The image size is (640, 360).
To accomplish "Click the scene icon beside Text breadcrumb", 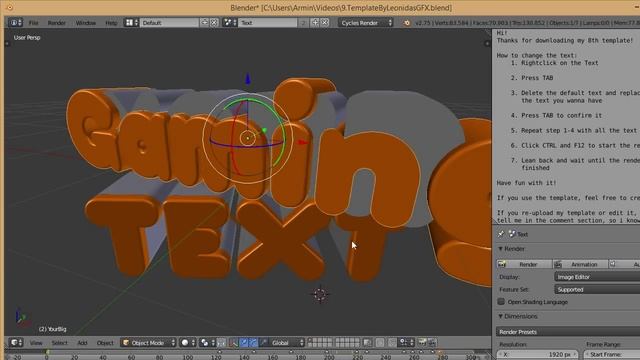I will click(x=512, y=234).
